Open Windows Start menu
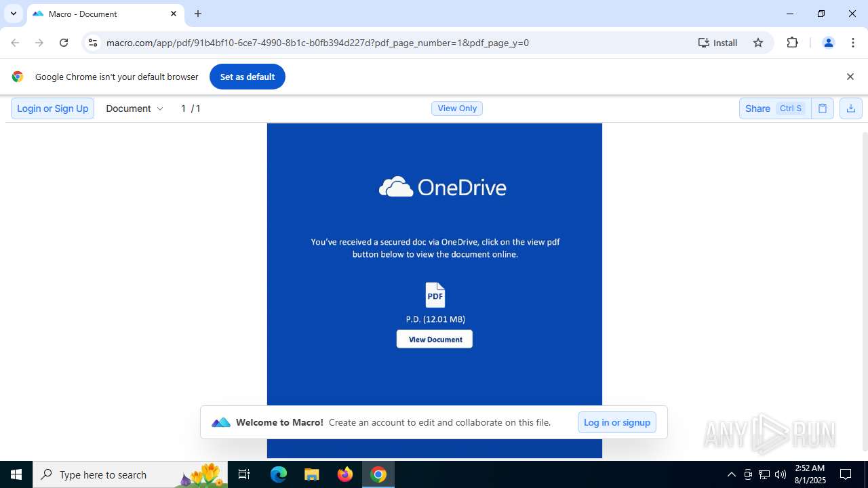The height and width of the screenshot is (488, 868). pos(16,474)
